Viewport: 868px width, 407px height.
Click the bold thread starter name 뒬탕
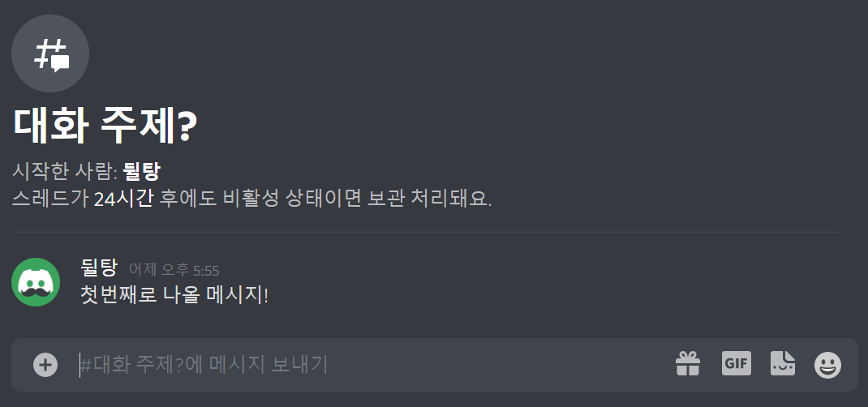[141, 172]
